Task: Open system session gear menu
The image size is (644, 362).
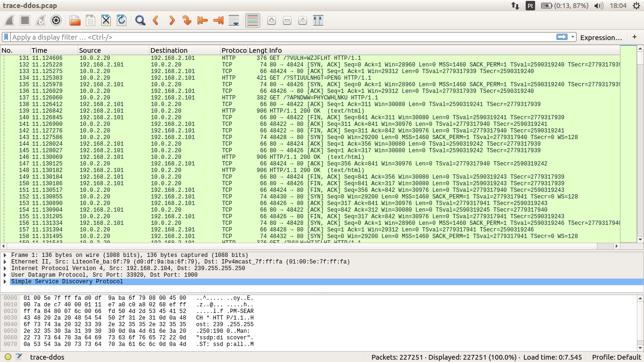Action: pos(636,6)
